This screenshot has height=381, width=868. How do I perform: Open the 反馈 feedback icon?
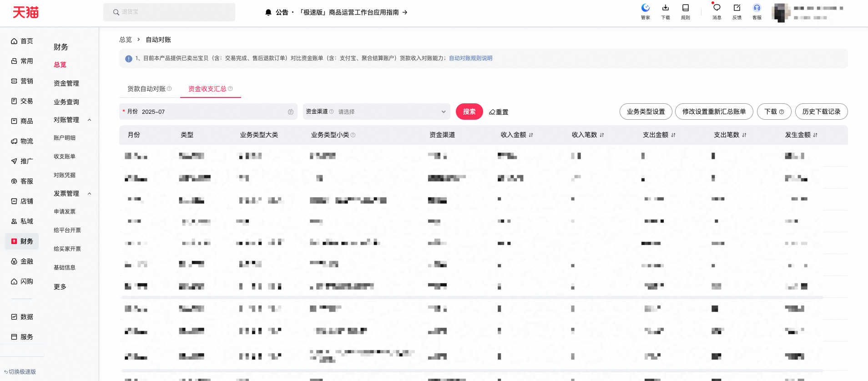pos(737,12)
